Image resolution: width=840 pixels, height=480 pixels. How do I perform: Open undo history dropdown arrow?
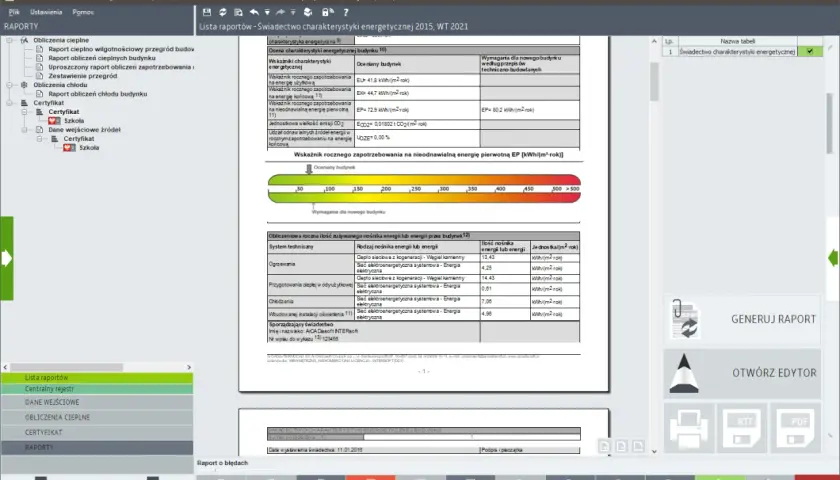[267, 12]
